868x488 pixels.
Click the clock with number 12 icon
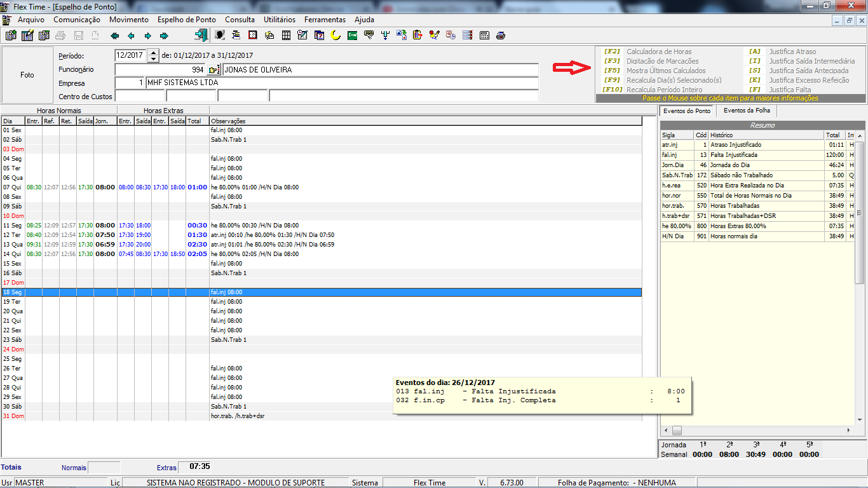pos(451,36)
